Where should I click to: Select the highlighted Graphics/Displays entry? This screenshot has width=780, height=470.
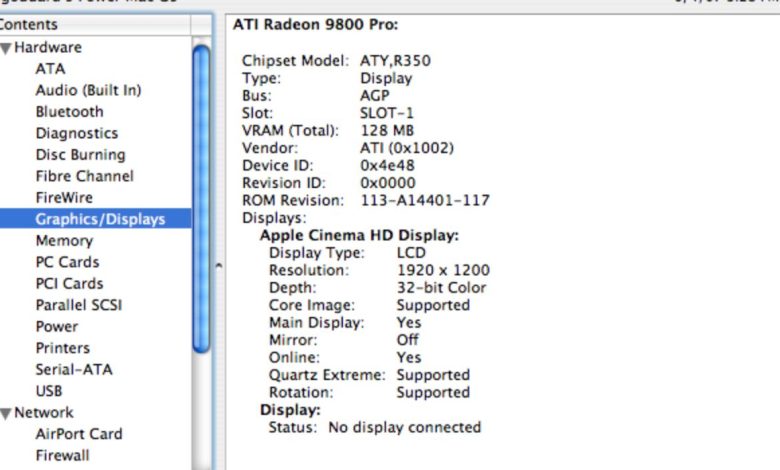click(x=96, y=219)
